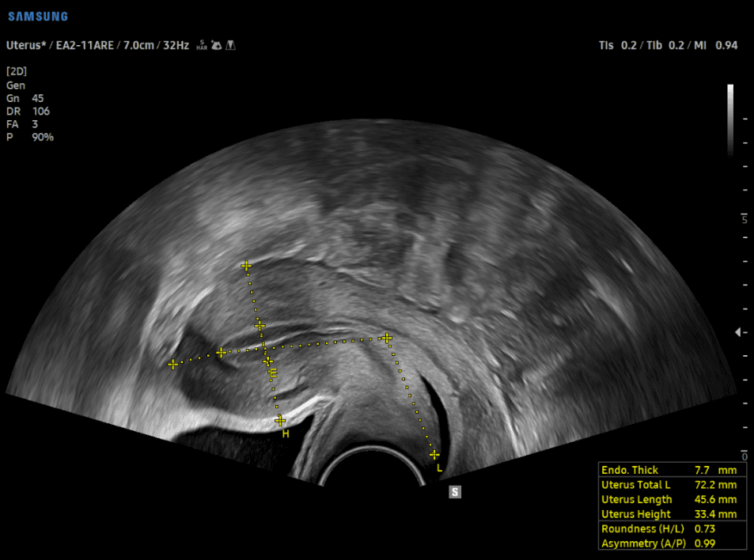
Task: Select the Roundness (H/L) 0.73 row
Action: pos(673,528)
